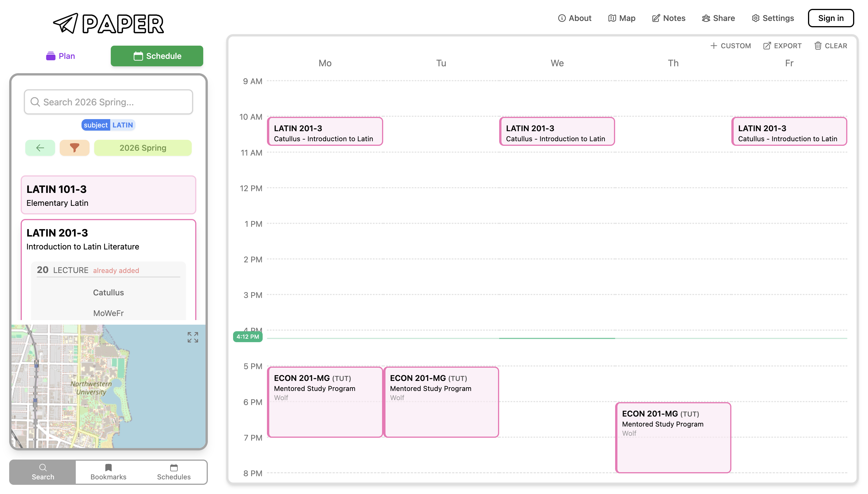Expand the campus map to fullscreen

192,337
